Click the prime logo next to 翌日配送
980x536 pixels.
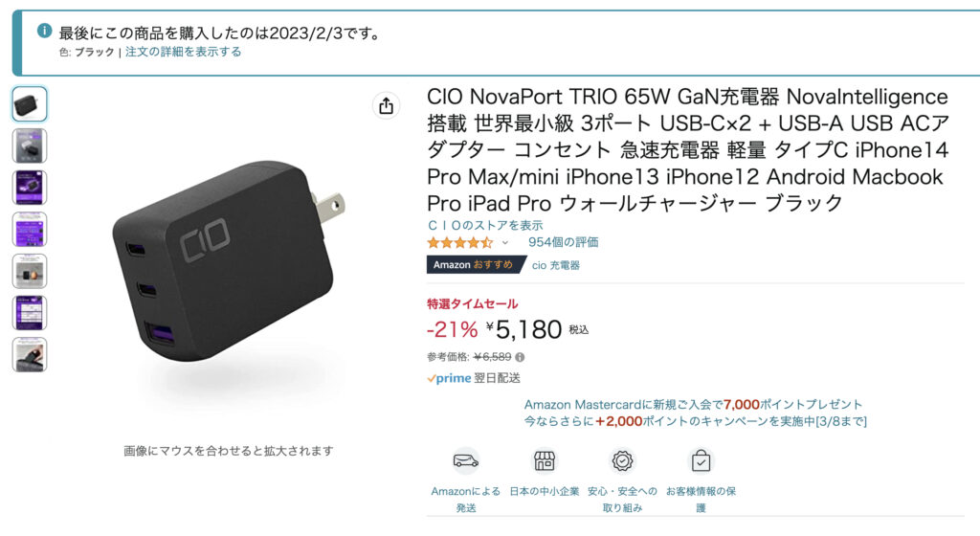(x=449, y=378)
